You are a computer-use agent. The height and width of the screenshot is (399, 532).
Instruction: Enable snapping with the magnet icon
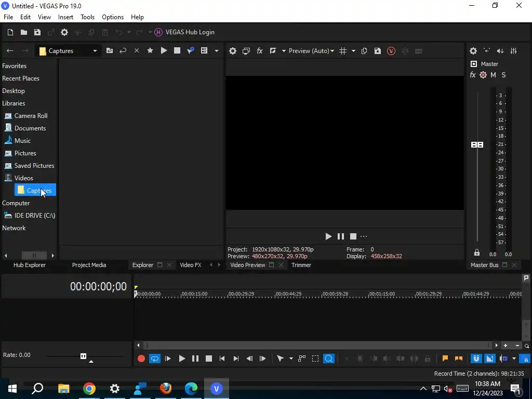coord(476,358)
